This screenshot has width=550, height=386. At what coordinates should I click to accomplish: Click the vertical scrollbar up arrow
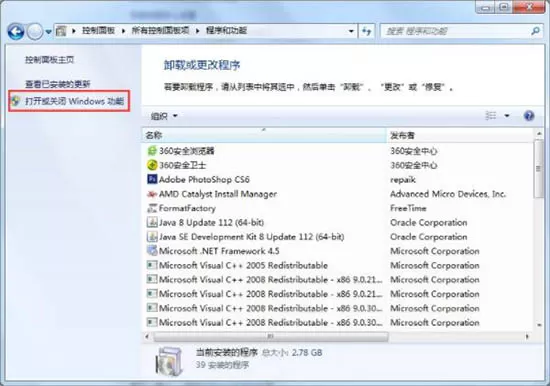coord(539,134)
